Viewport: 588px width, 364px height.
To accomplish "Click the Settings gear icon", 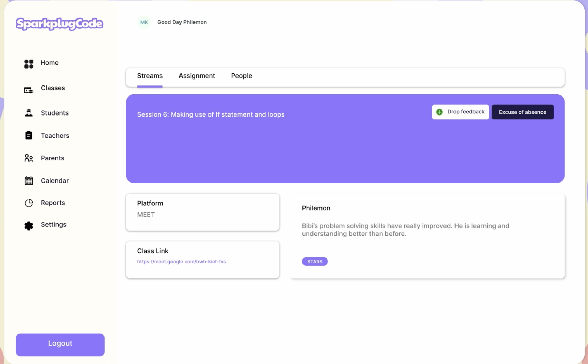I will (x=29, y=225).
